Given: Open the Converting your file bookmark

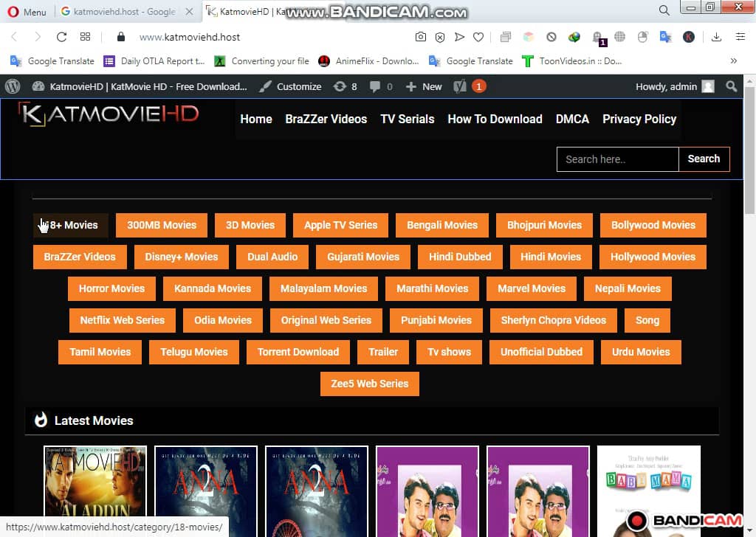Looking at the screenshot, I should 261,61.
